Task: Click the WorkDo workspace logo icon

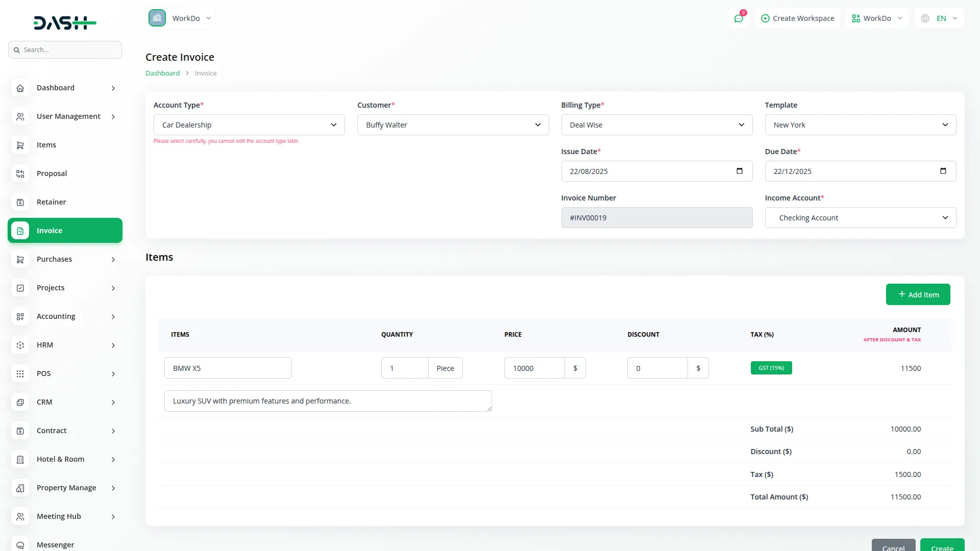Action: tap(157, 18)
